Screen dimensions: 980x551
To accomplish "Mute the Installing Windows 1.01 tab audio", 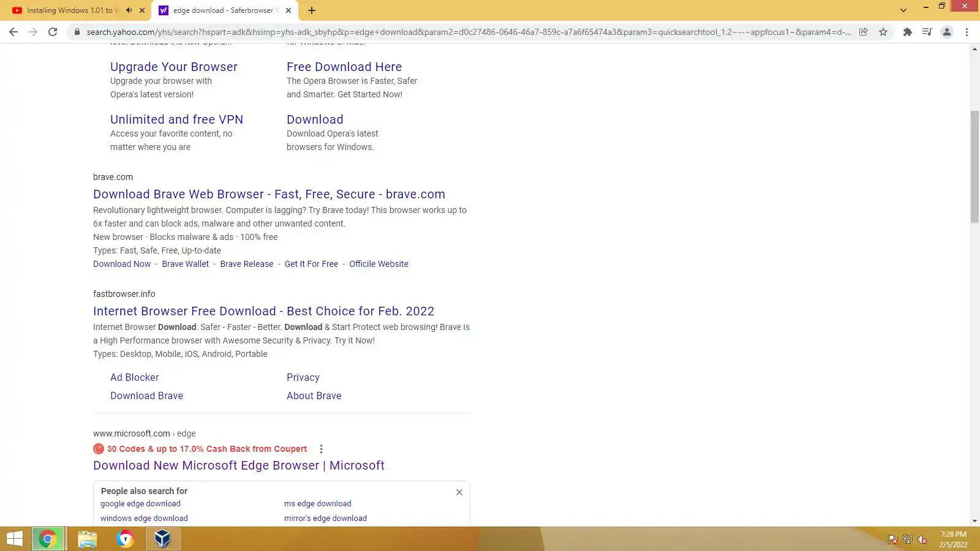I will pos(129,10).
